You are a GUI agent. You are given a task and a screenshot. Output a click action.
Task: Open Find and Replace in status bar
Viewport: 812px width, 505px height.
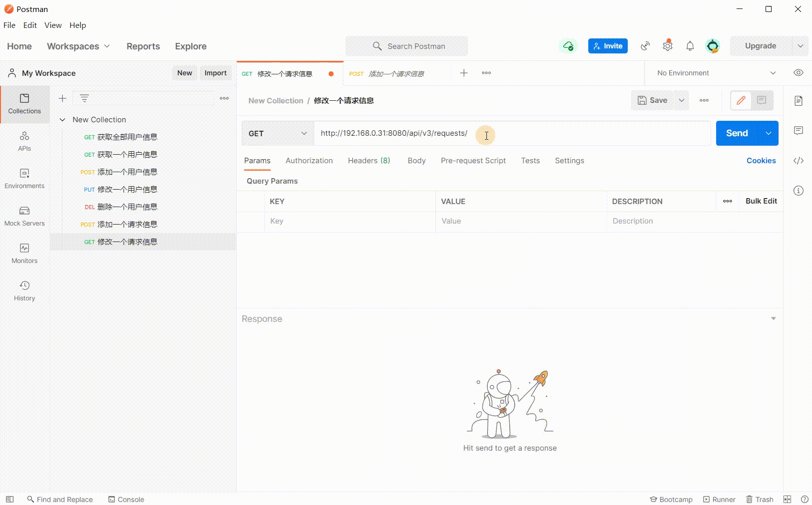(x=60, y=500)
